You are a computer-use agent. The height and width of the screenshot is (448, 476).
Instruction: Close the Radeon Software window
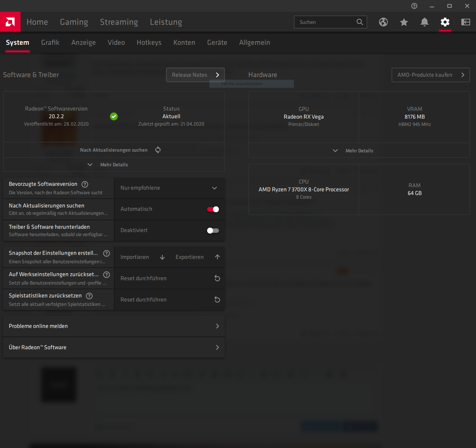[467, 6]
